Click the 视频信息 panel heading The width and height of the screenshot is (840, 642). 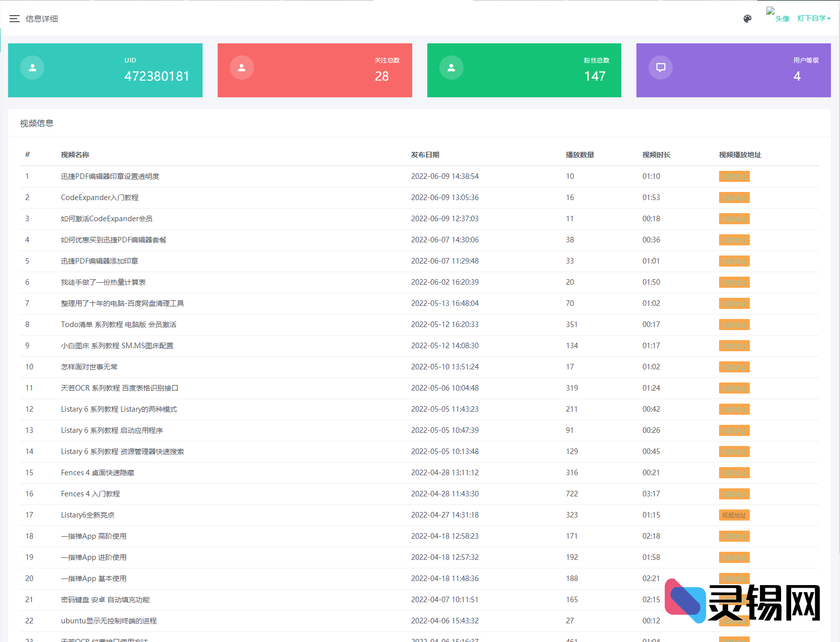[x=37, y=123]
